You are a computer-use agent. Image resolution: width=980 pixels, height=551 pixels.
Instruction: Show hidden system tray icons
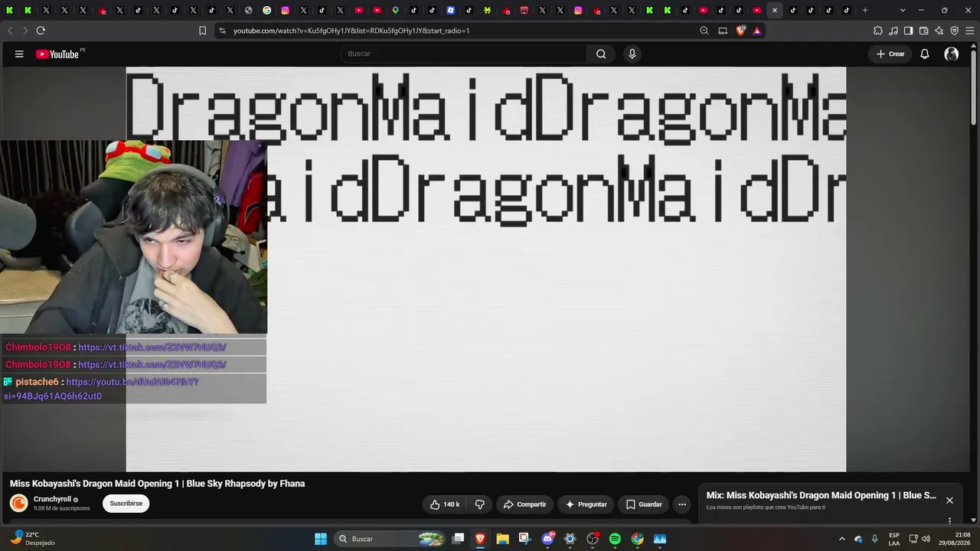pyautogui.click(x=842, y=539)
